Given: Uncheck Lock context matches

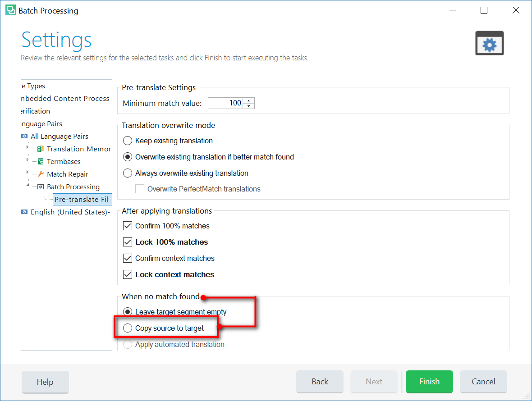Looking at the screenshot, I should pyautogui.click(x=128, y=274).
